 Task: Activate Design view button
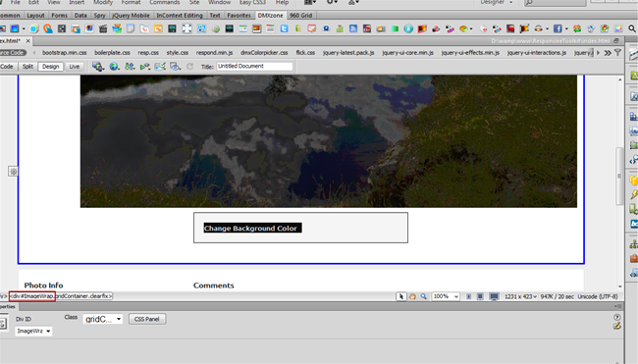point(50,67)
